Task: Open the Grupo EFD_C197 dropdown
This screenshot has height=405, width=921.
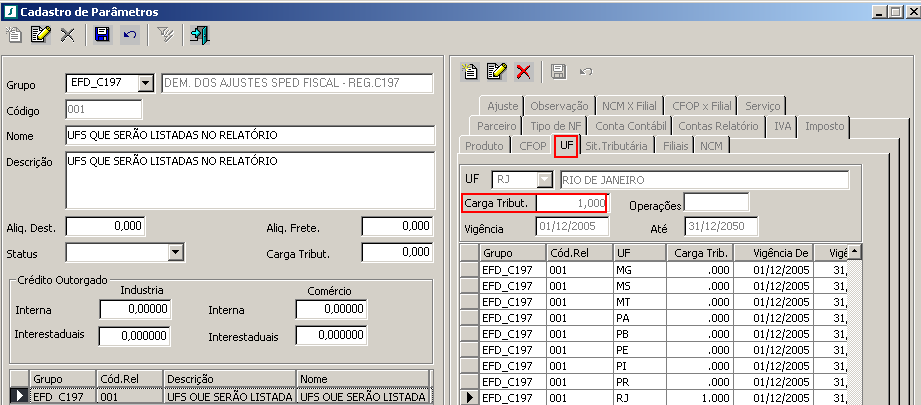Action: [145, 83]
